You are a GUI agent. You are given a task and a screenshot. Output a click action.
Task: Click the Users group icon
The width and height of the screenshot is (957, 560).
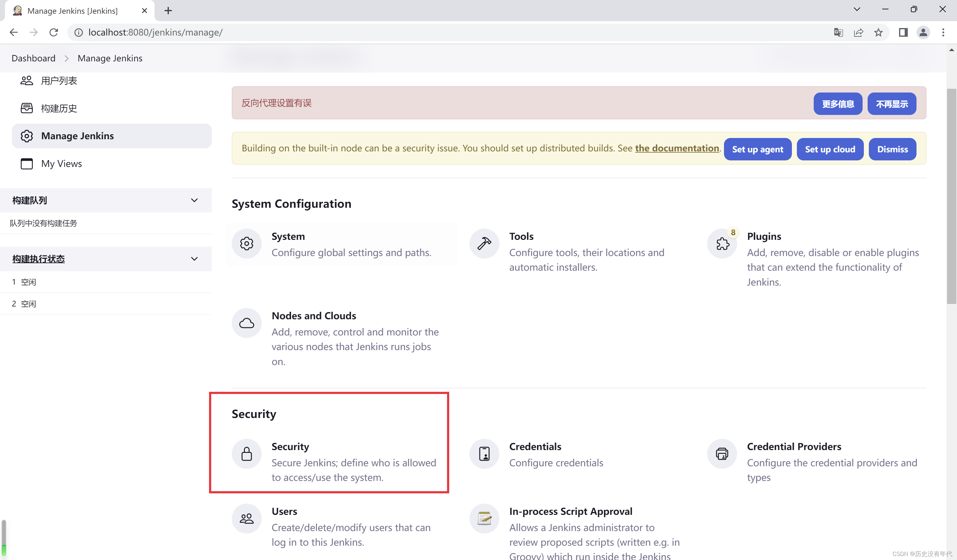tap(247, 519)
